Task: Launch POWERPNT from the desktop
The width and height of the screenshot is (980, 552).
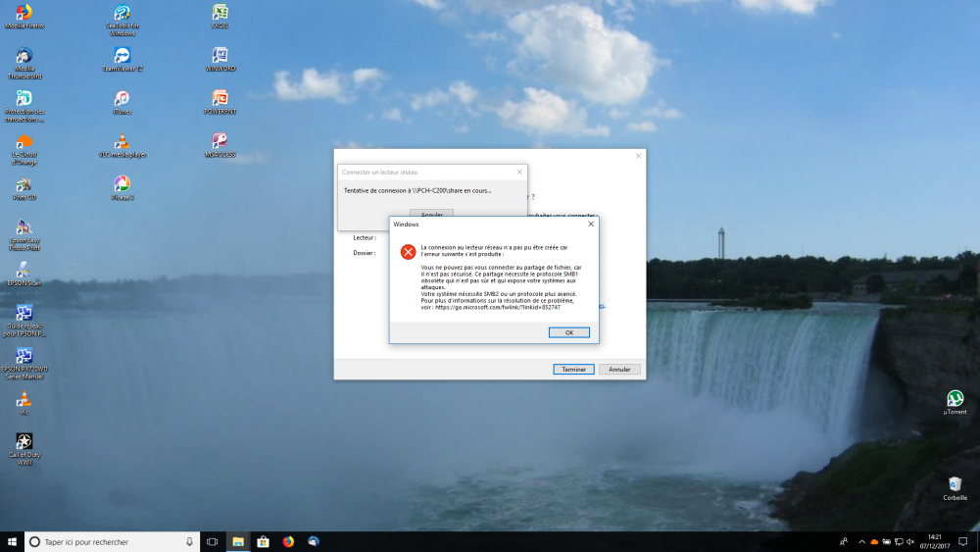Action: coord(220,103)
